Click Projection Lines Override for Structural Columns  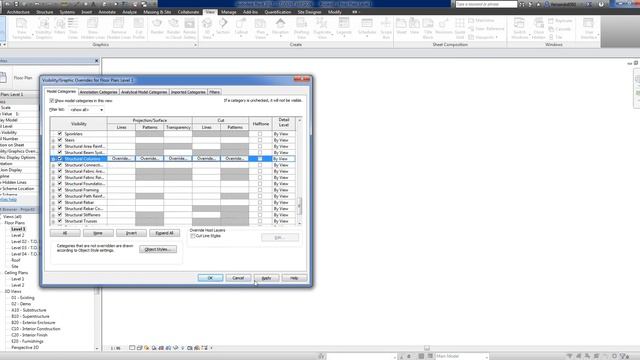coord(121,158)
